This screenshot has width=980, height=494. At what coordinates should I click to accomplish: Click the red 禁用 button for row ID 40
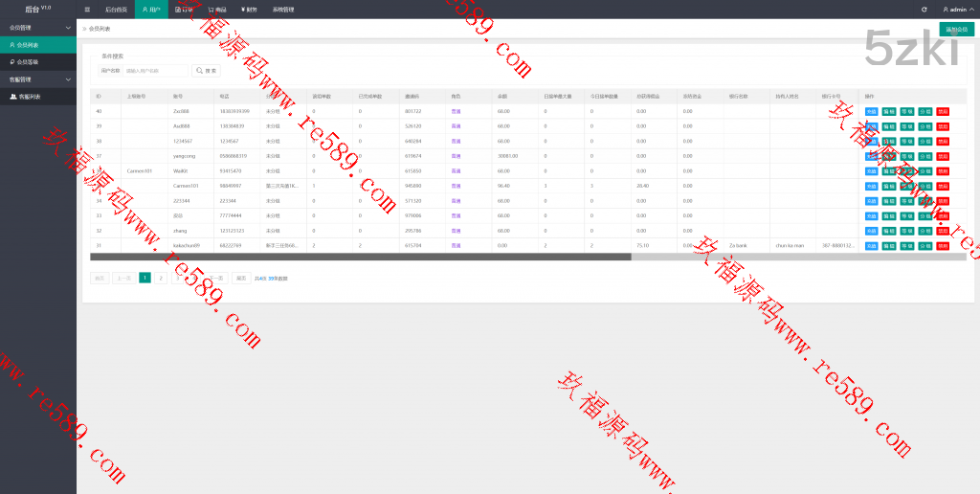click(x=943, y=112)
